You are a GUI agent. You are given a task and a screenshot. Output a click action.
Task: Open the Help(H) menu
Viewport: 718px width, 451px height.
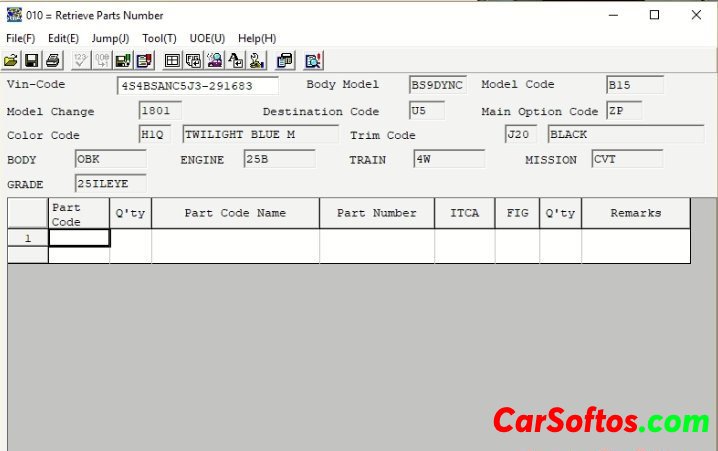(257, 38)
